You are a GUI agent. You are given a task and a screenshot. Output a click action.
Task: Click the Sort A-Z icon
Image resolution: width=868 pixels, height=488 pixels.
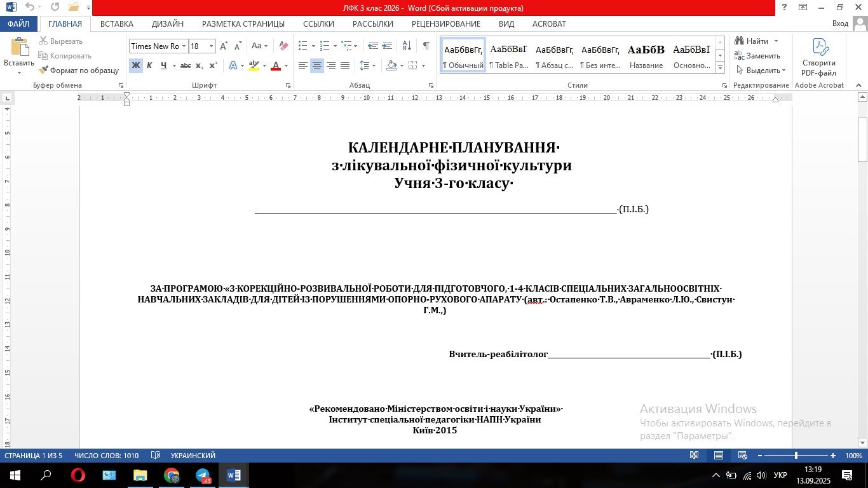407,46
